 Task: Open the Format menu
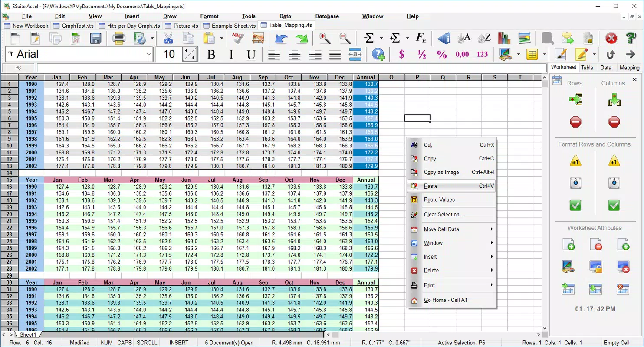point(210,16)
